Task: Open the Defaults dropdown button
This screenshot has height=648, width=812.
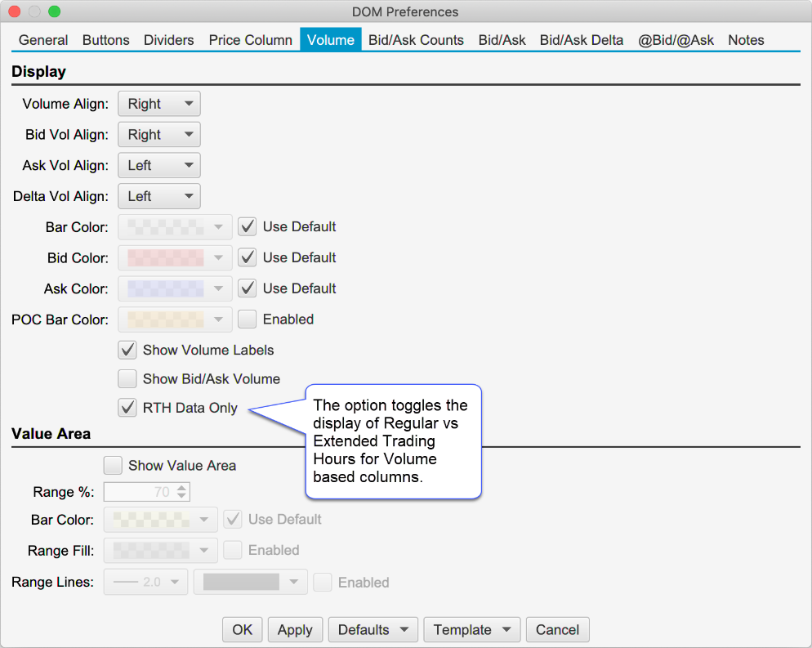Action: point(373,629)
